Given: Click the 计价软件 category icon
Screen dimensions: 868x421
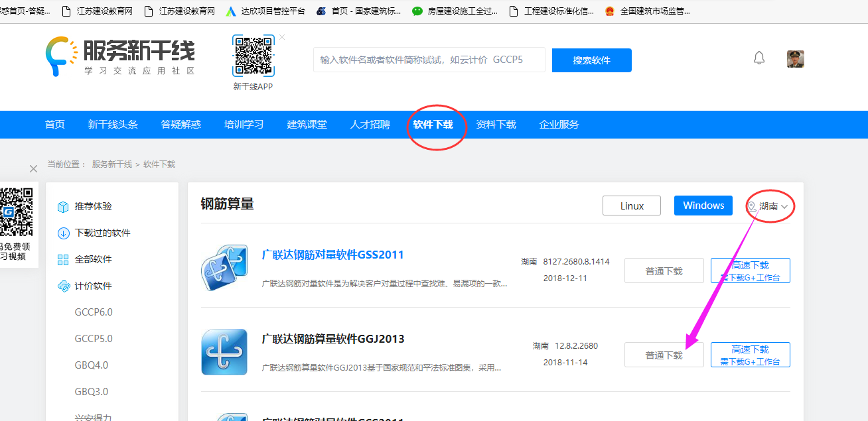Looking at the screenshot, I should coord(64,286).
